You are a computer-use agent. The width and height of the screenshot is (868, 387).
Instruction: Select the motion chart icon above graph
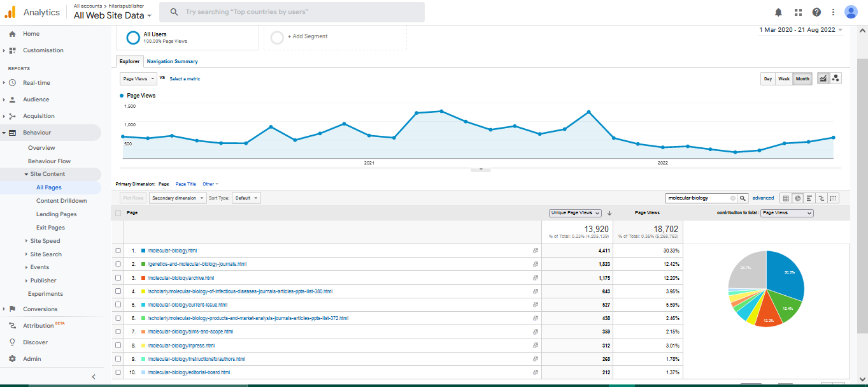point(836,78)
